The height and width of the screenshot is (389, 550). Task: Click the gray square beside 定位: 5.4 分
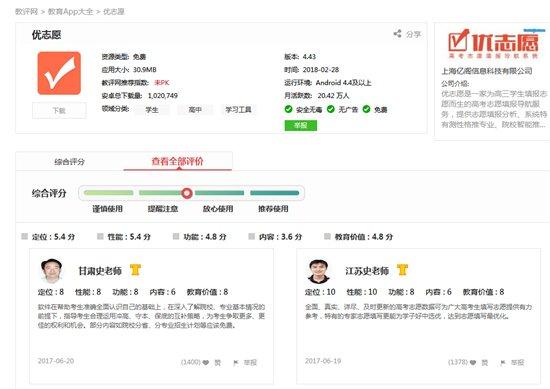pos(25,236)
